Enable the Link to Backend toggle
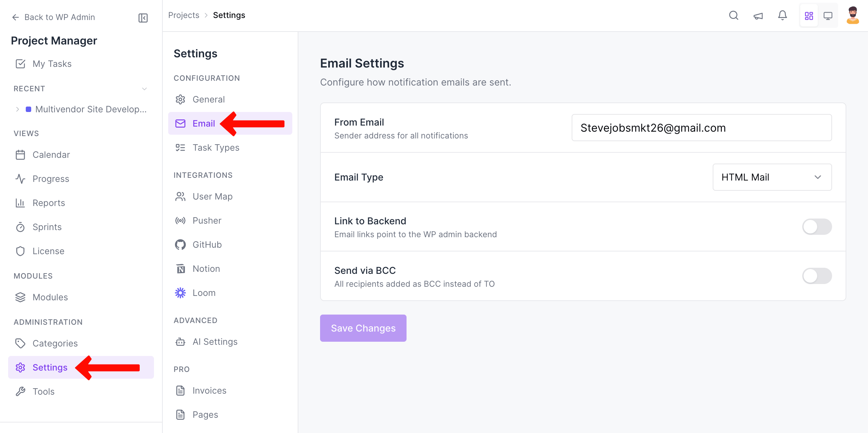This screenshot has width=868, height=433. 817,227
